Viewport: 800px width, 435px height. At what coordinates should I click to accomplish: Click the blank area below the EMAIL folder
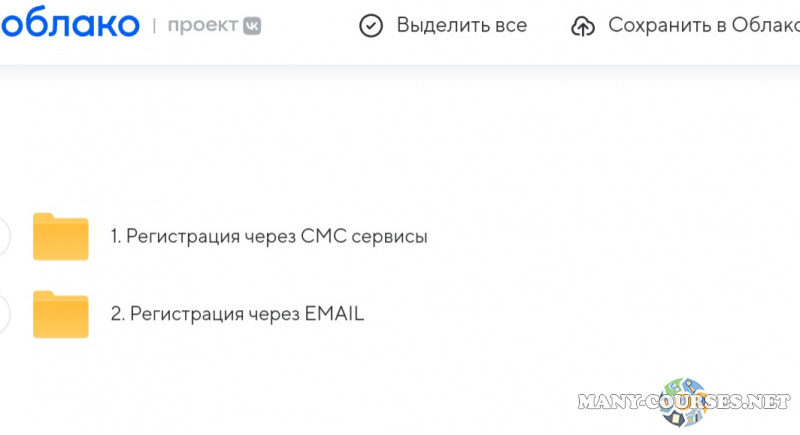(300, 385)
